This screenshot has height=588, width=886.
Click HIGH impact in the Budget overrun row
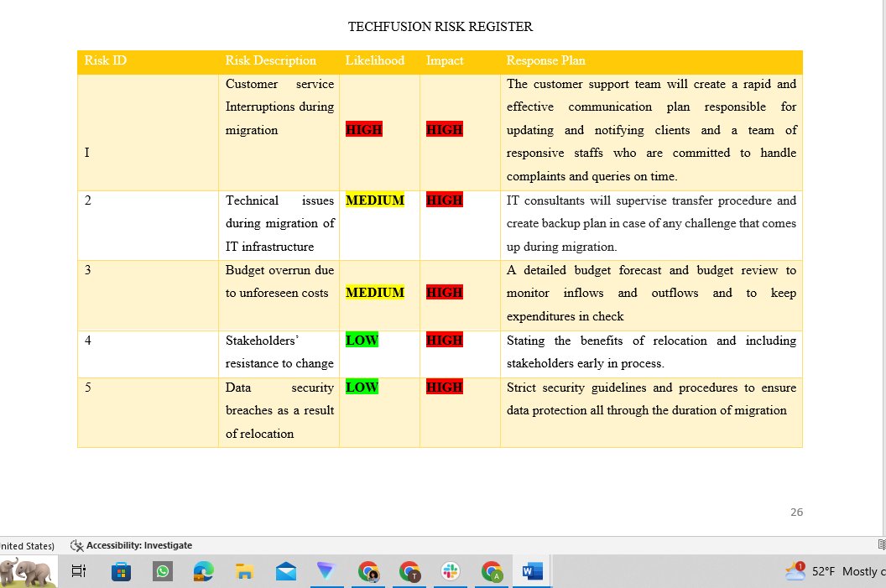click(445, 293)
